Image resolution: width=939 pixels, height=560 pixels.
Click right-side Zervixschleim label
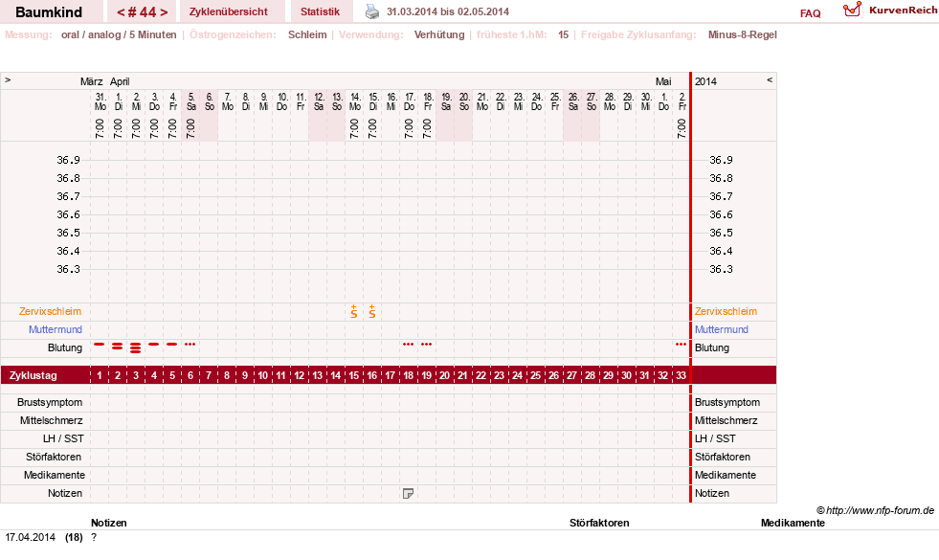click(x=726, y=311)
